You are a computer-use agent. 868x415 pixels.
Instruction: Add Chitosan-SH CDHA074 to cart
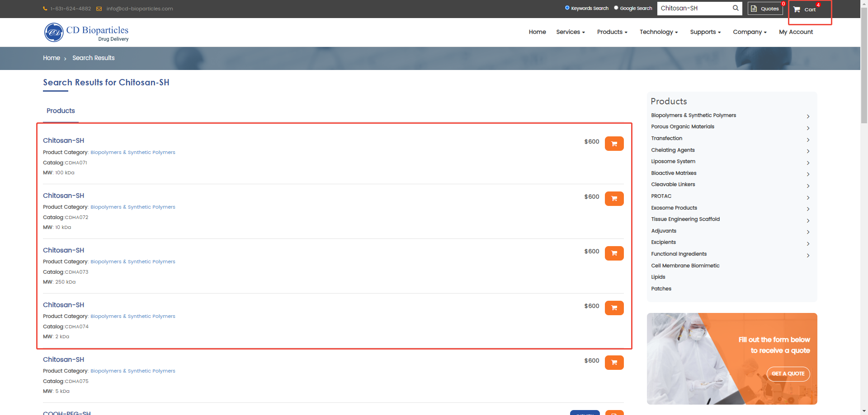614,308
